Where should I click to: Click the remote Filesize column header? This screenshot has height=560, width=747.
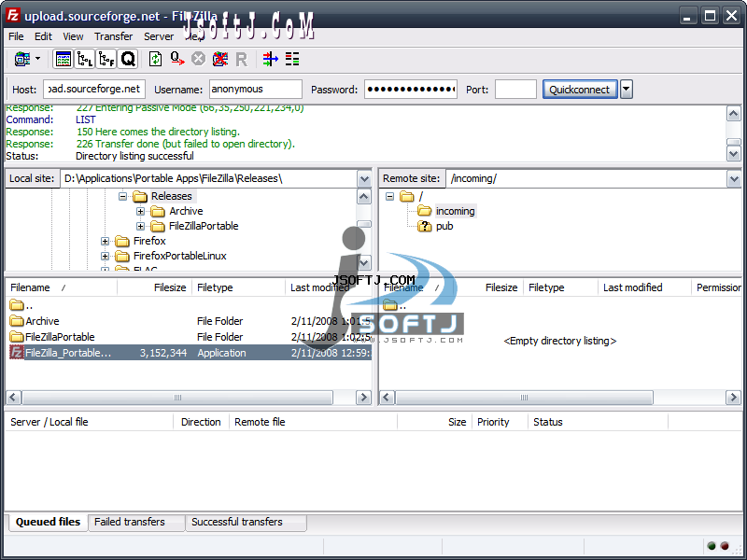pyautogui.click(x=489, y=287)
